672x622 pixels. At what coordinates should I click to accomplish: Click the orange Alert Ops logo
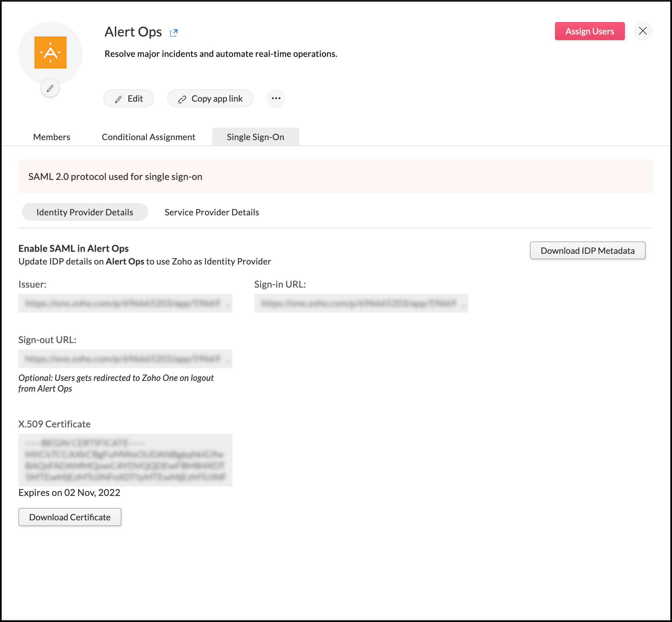(50, 53)
